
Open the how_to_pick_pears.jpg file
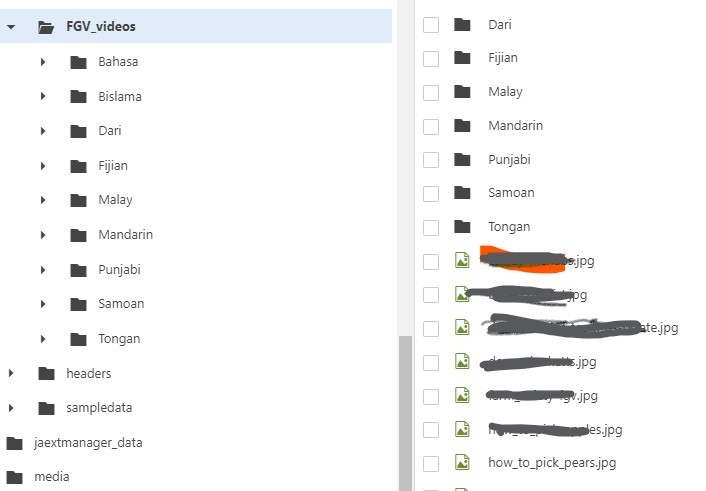pyautogui.click(x=551, y=463)
